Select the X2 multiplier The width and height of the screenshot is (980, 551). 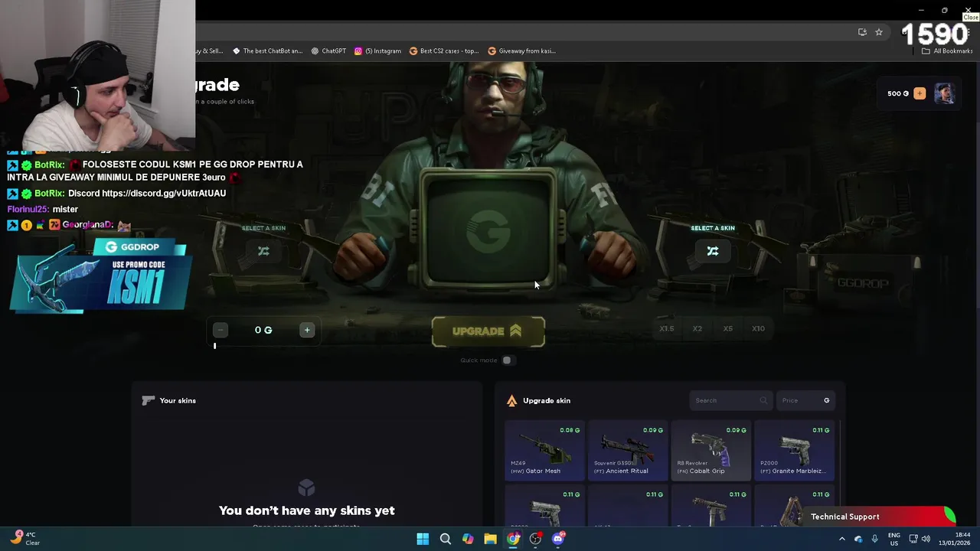tap(697, 329)
